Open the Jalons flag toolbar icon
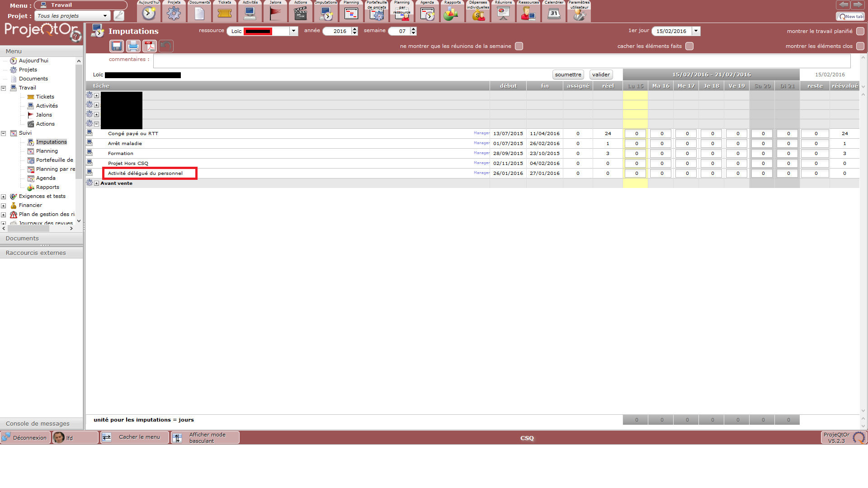868x488 pixels. tap(275, 14)
